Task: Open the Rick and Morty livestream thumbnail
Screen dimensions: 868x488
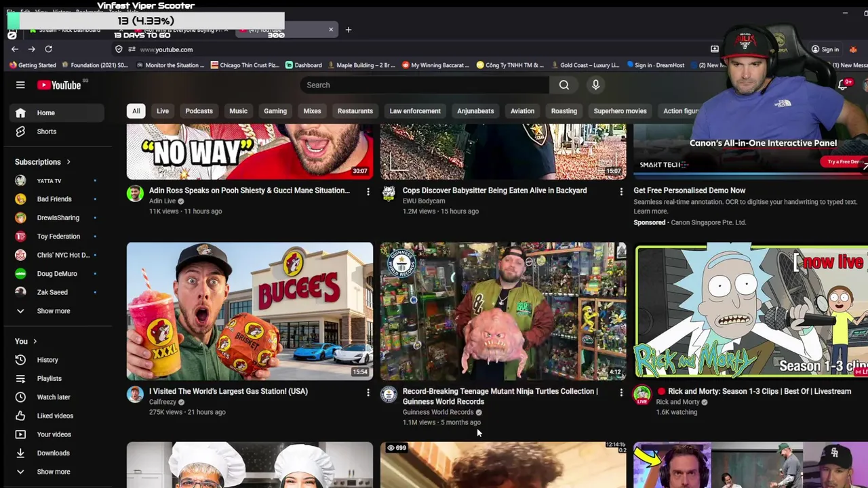Action: click(x=751, y=311)
